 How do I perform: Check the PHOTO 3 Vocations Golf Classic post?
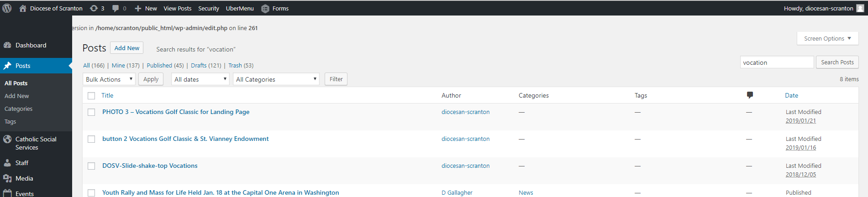[x=91, y=112]
